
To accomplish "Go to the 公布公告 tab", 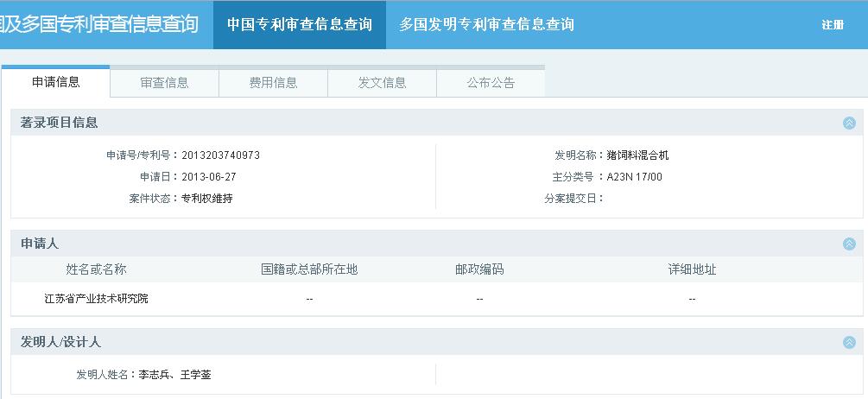I will [x=491, y=83].
